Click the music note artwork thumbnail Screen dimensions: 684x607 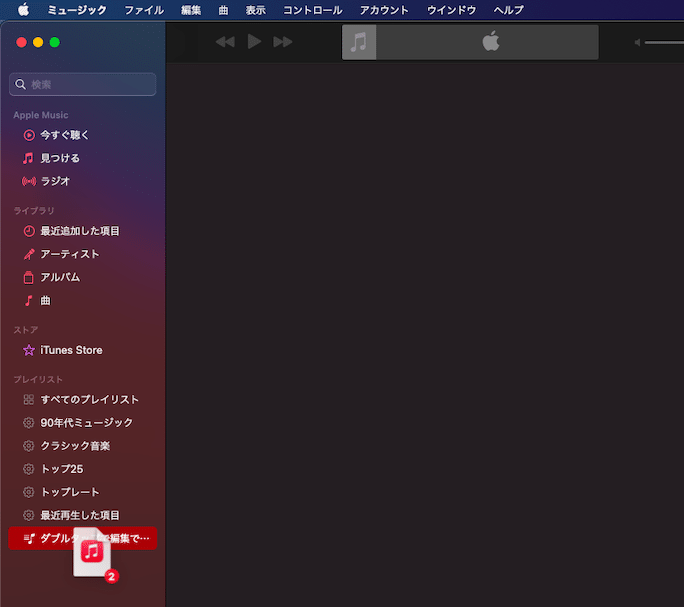click(359, 42)
